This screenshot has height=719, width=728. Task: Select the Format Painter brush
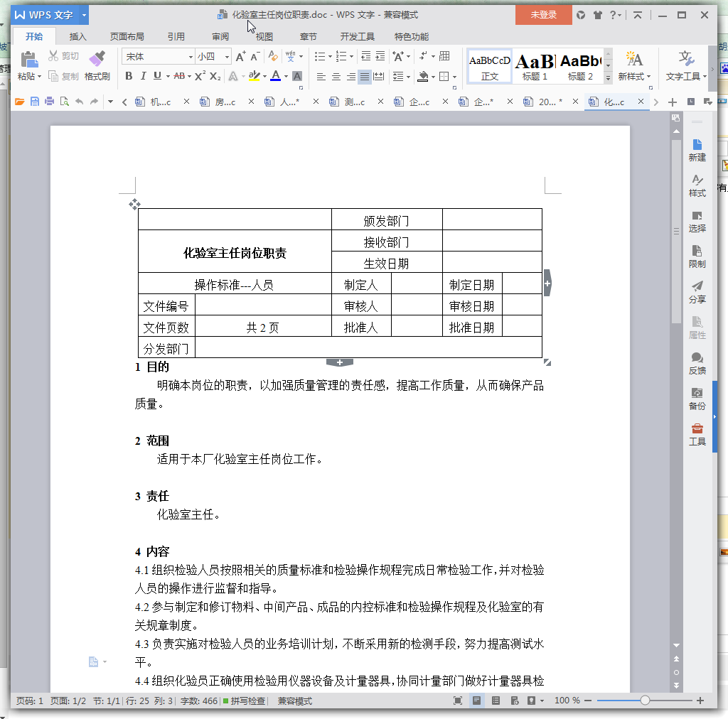[x=97, y=60]
